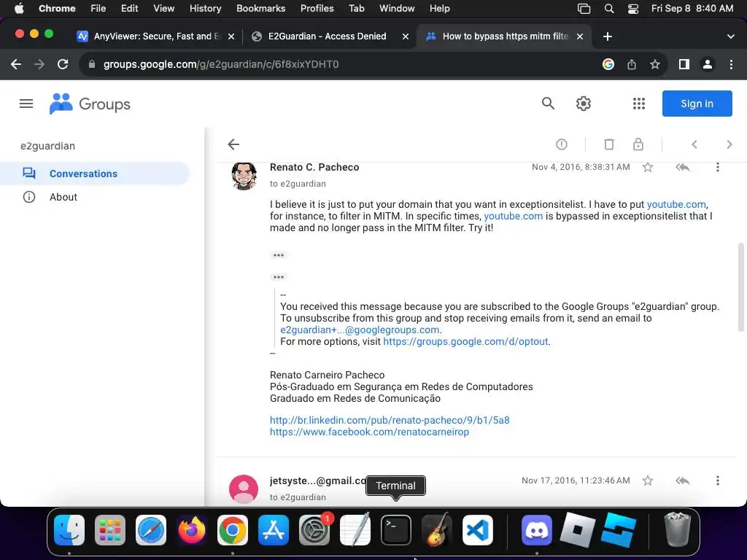747x560 pixels.
Task: Click Renato C. Pacheco's avatar
Action: tap(244, 176)
